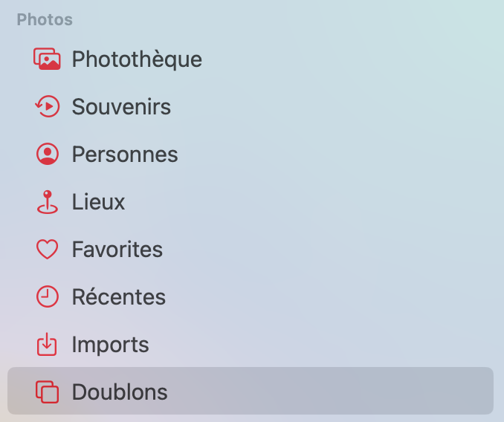Click blank space right of Lieux label
The image size is (504, 422).
312,202
